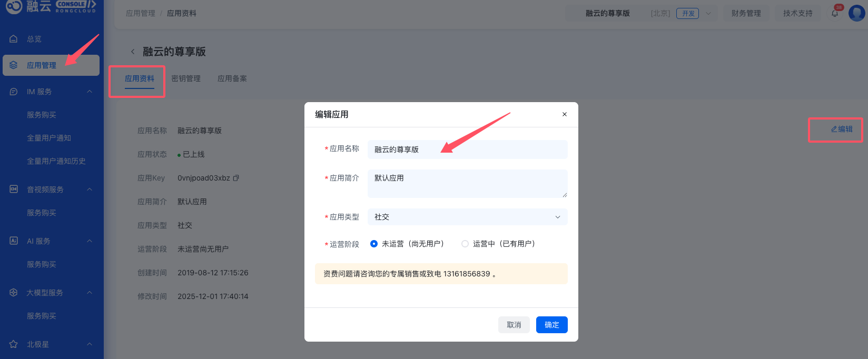Copy the App Key with copy icon
This screenshot has width=868, height=359.
point(236,178)
